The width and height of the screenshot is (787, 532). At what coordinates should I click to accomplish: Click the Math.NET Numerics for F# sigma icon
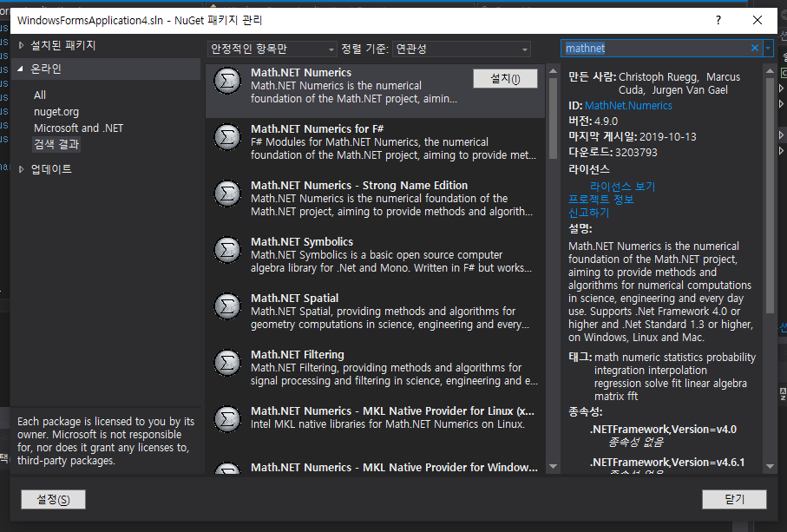[x=227, y=137]
